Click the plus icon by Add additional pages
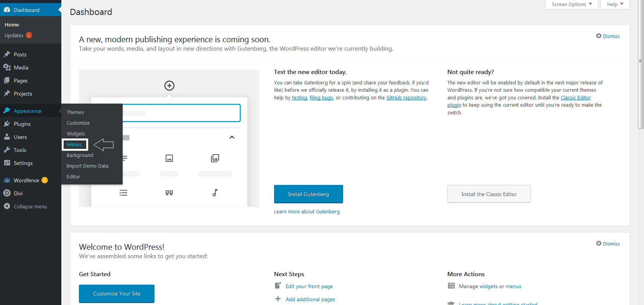The width and height of the screenshot is (644, 305). 278,299
